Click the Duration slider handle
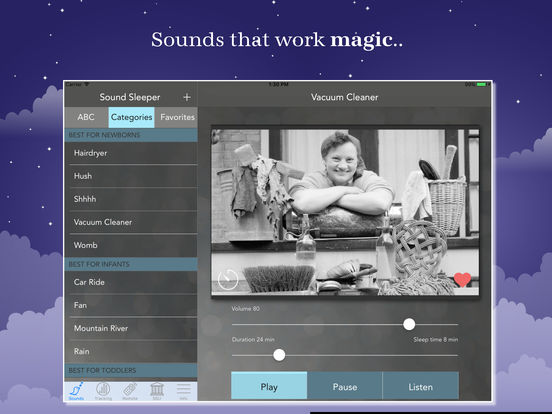The width and height of the screenshot is (552, 414). (x=279, y=355)
